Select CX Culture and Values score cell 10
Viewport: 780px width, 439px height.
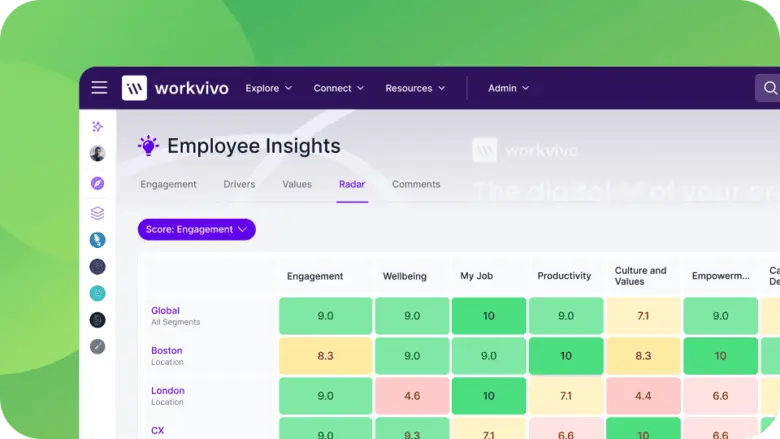[643, 429]
